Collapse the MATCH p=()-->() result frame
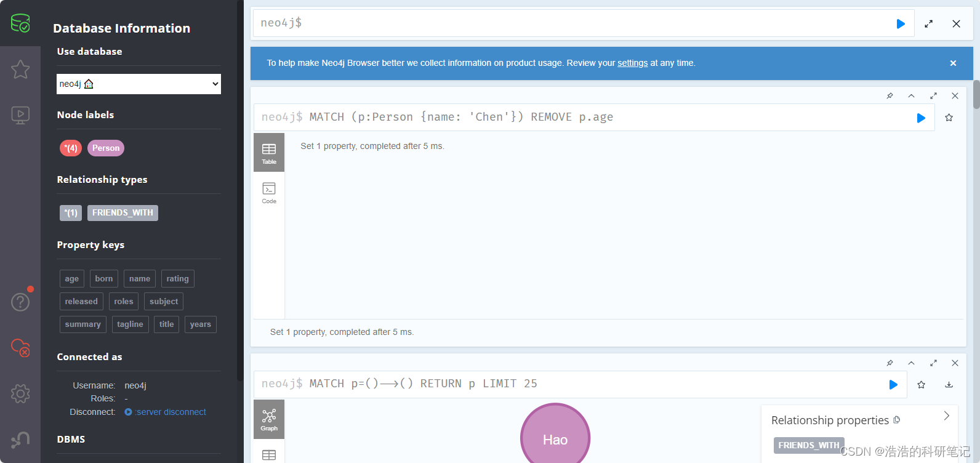980x463 pixels. click(x=911, y=363)
